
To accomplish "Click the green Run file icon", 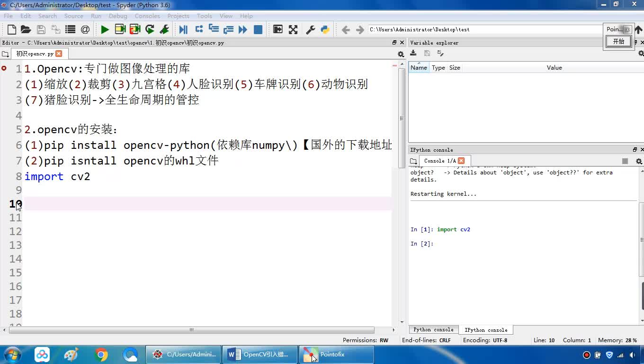I will point(105,29).
